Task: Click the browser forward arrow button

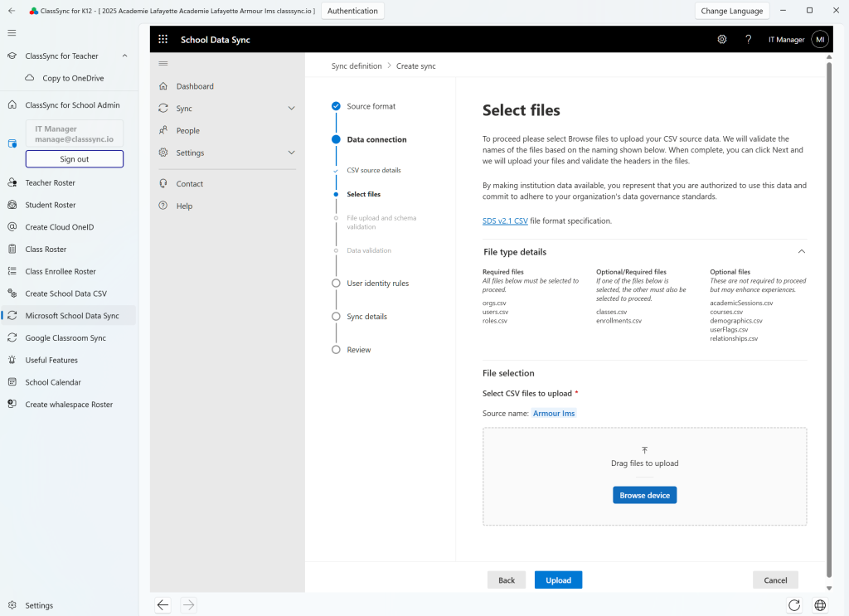Action: pyautogui.click(x=188, y=604)
